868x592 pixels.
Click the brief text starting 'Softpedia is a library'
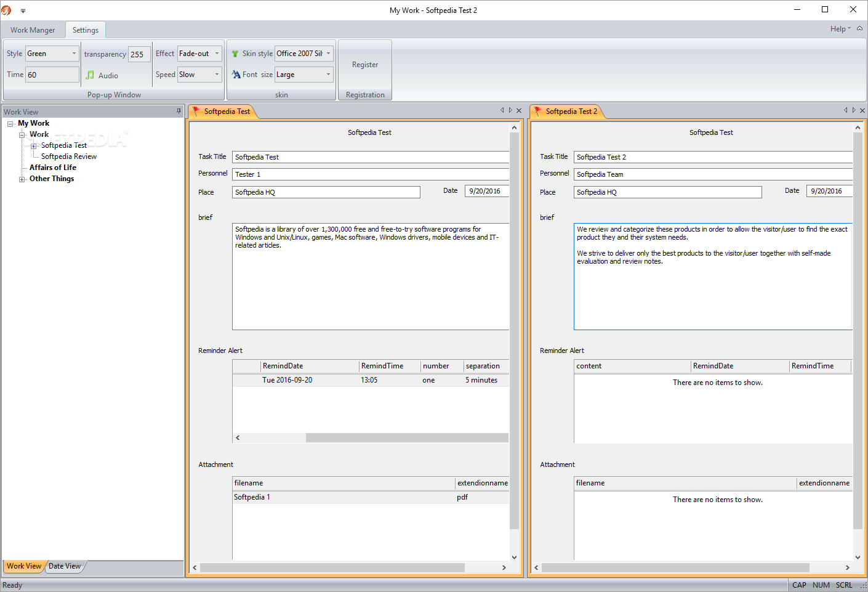pos(367,237)
